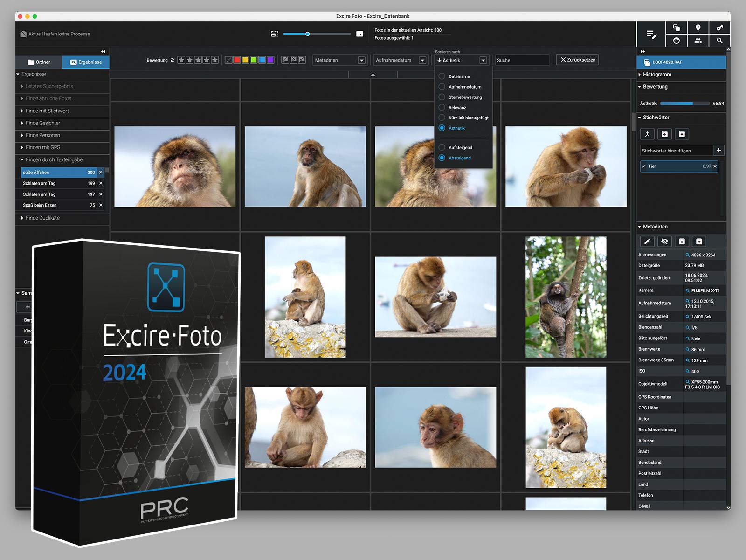Viewport: 746px width, 560px height.
Task: Click into the Suche search field
Action: click(522, 60)
